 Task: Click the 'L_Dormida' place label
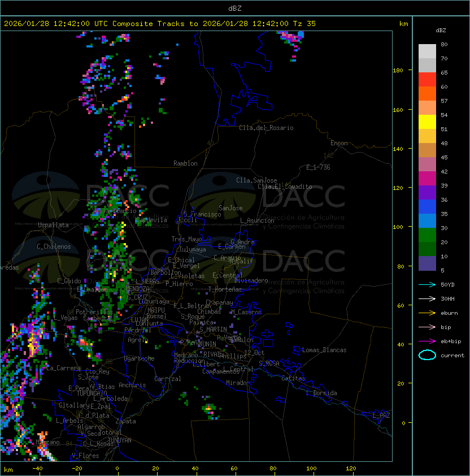tap(321, 393)
